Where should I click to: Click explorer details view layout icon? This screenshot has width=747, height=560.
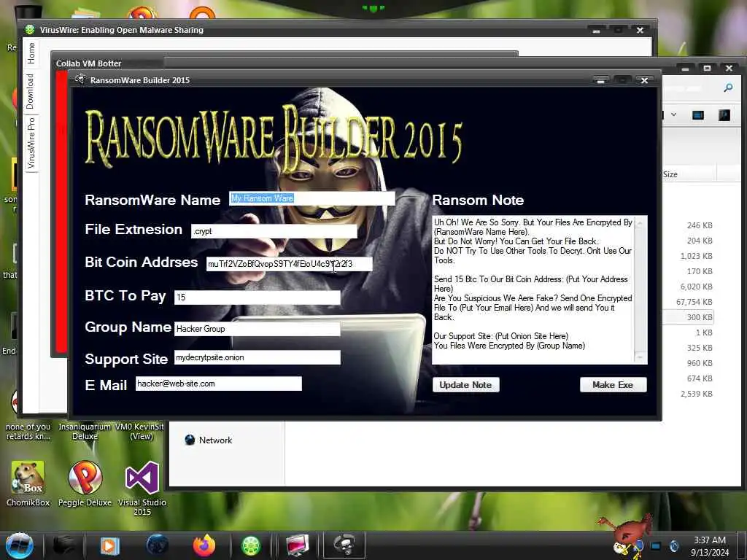tap(698, 115)
